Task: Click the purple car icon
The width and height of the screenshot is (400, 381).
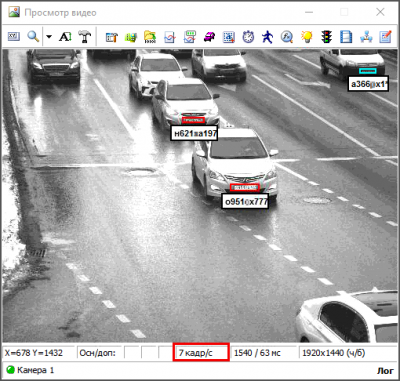Action: 209,37
